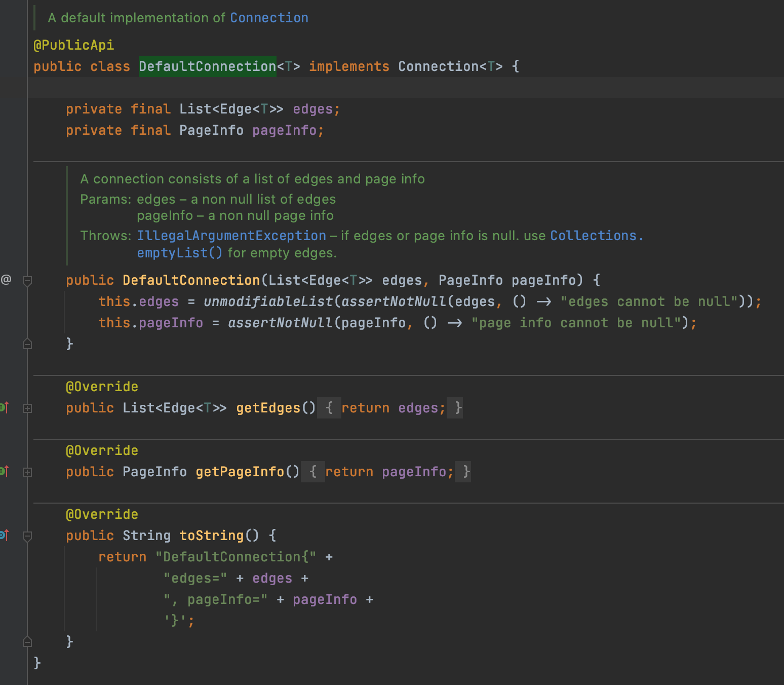Click implements-method gutter icon beside getEdges
Image resolution: width=784 pixels, height=685 pixels.
4,407
